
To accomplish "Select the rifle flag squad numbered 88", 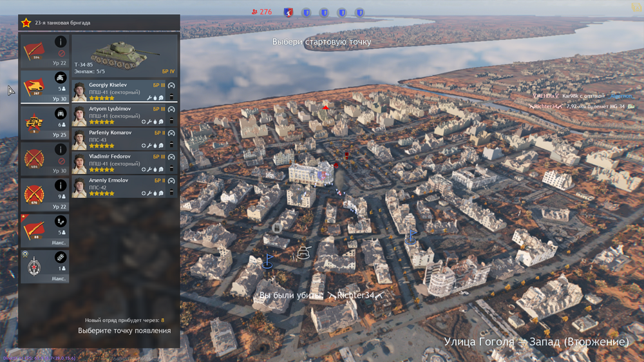I will [45, 231].
